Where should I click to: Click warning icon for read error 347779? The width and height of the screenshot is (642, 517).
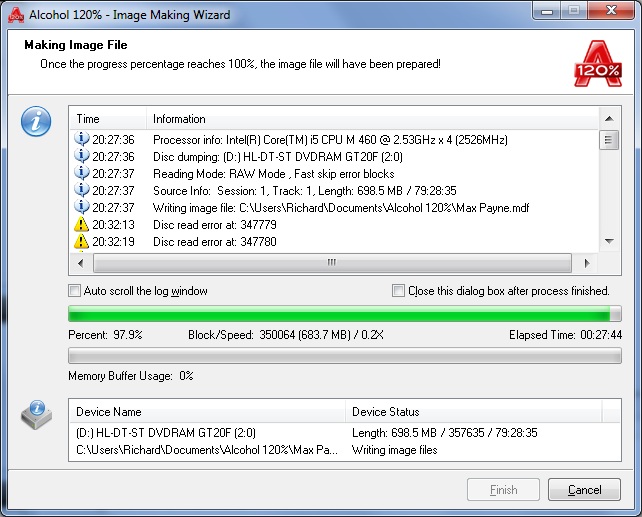[81, 224]
